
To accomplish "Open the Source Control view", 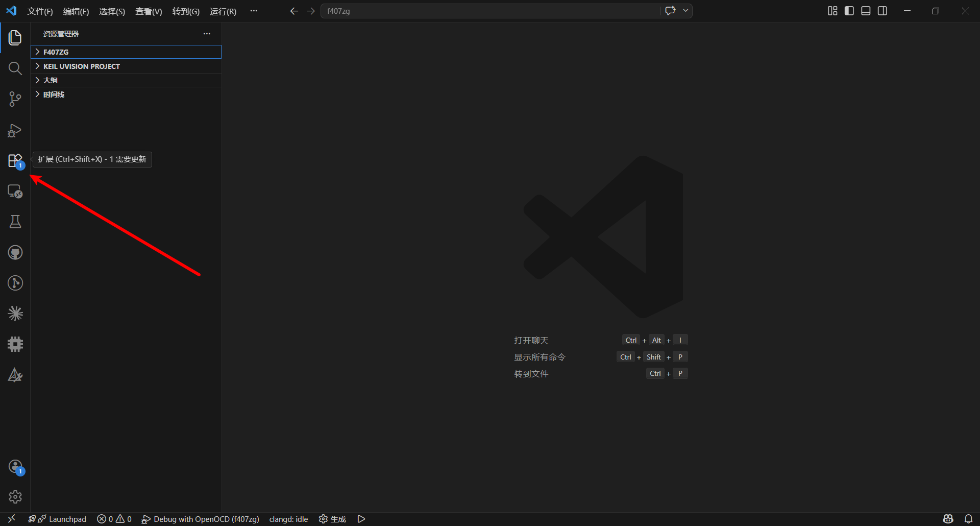I will point(15,99).
